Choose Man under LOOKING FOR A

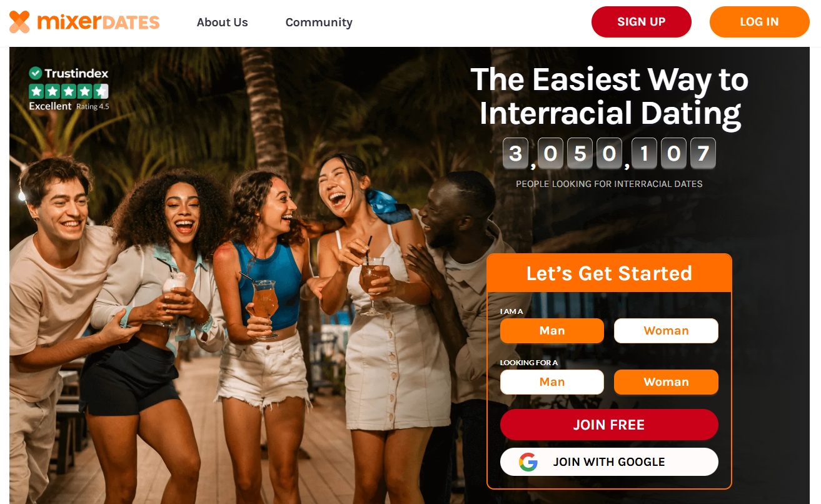[x=552, y=382]
